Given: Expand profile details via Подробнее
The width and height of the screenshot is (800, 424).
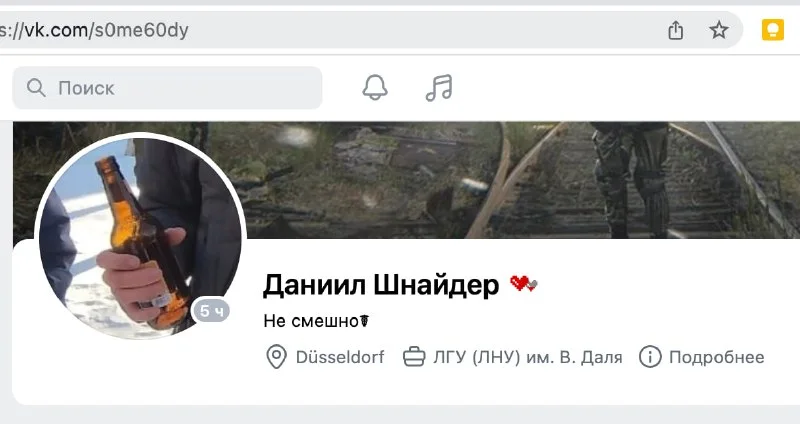Looking at the screenshot, I should tap(716, 357).
